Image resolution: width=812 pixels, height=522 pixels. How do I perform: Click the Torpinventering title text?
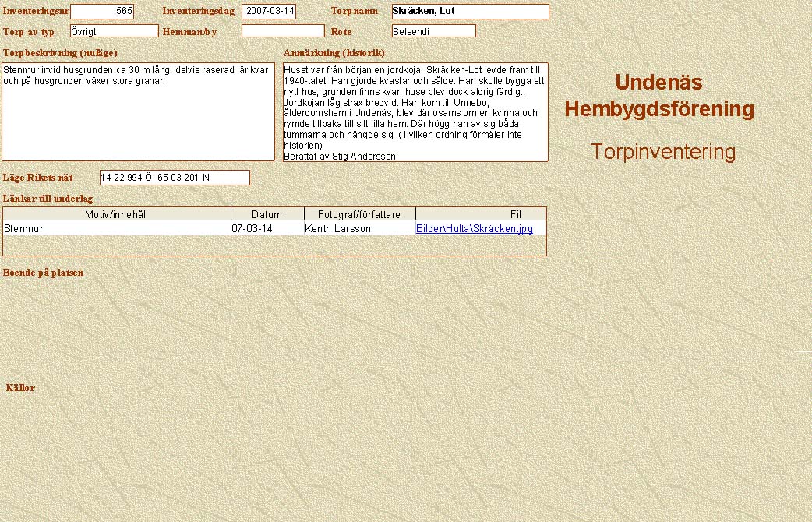662,152
